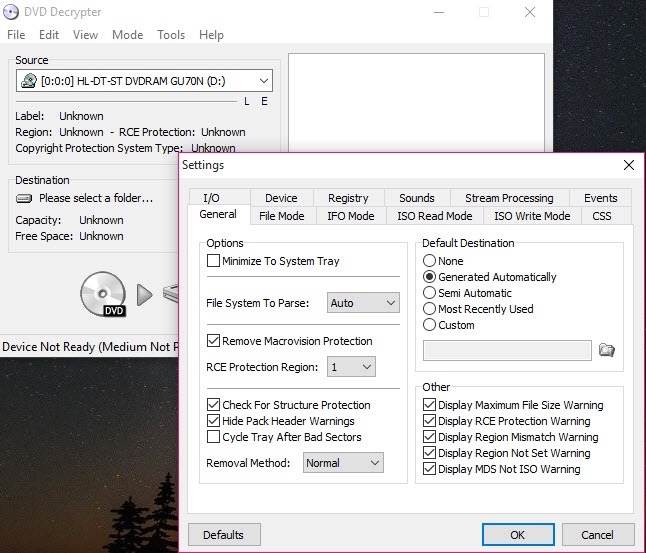The height and width of the screenshot is (553, 646).
Task: Switch to the IFO Mode tab
Action: point(351,216)
